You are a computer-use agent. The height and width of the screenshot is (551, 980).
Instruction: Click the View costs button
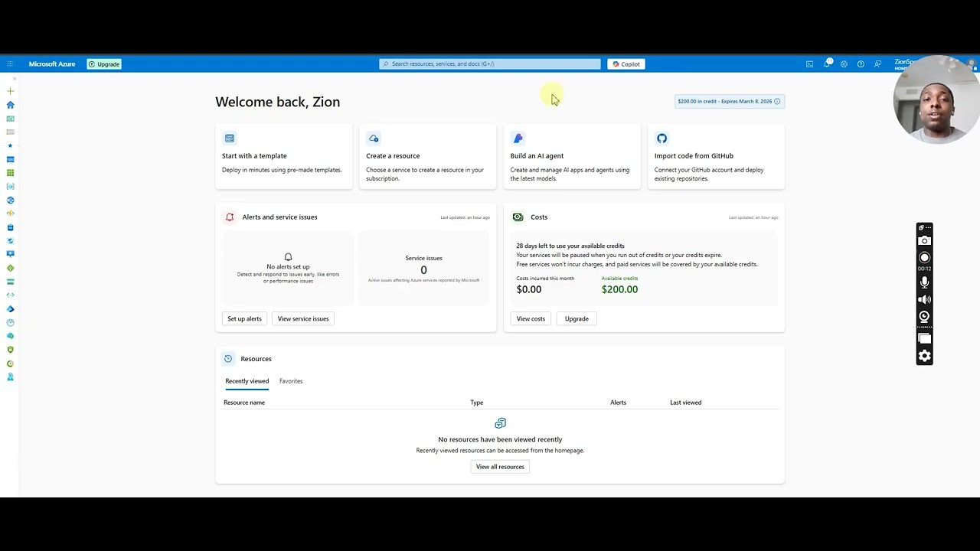[x=531, y=318]
